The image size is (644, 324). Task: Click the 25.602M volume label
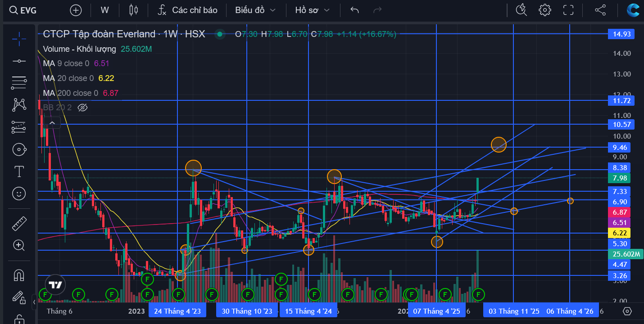click(x=626, y=254)
